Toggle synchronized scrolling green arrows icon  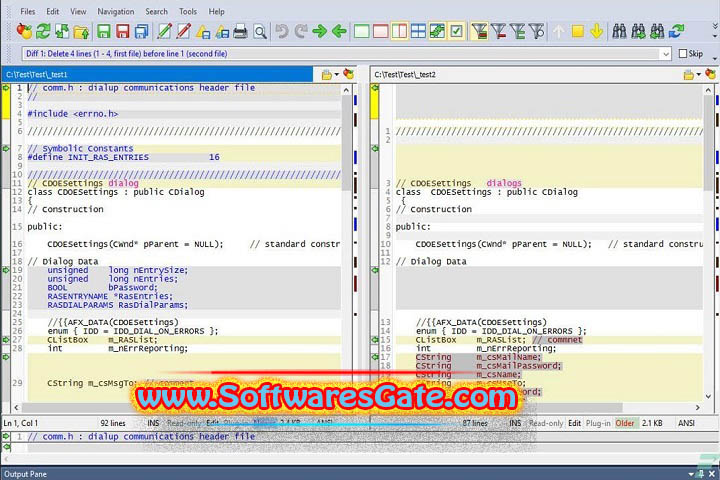click(x=437, y=31)
